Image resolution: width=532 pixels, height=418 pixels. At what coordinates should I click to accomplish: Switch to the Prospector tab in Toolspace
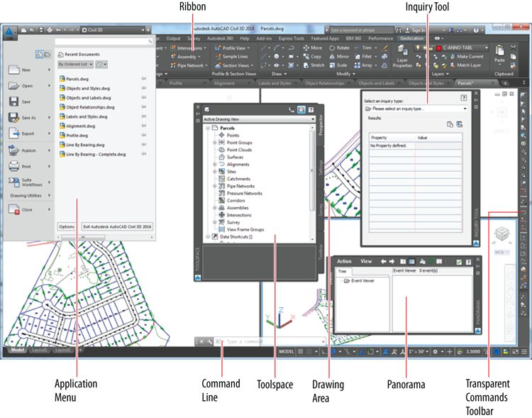(320, 124)
